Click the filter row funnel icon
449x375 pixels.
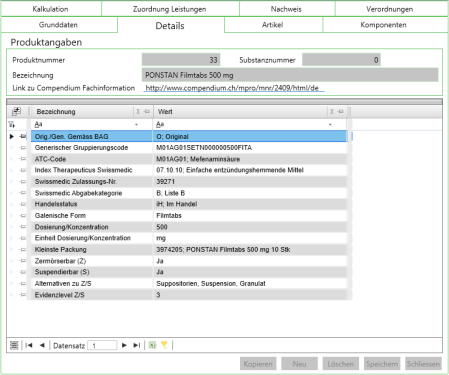pyautogui.click(x=12, y=125)
